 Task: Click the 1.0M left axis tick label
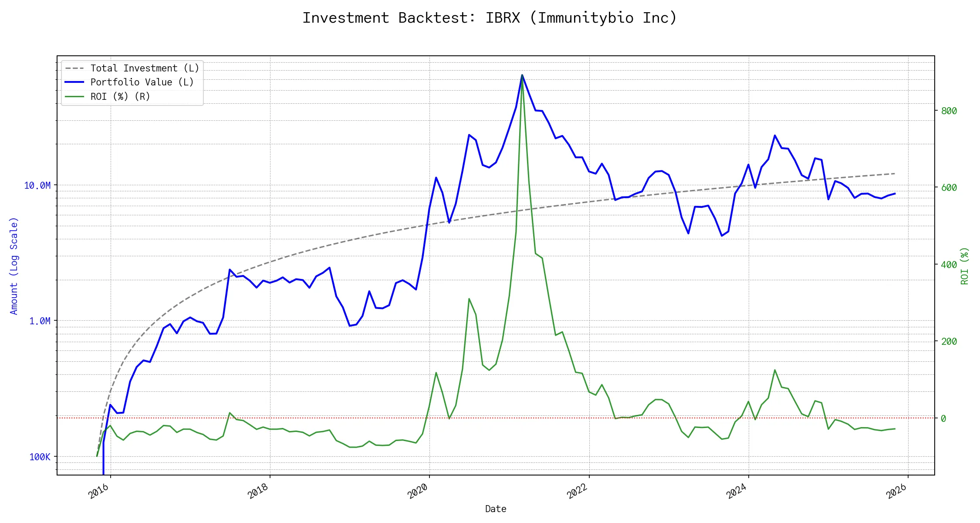(40, 321)
